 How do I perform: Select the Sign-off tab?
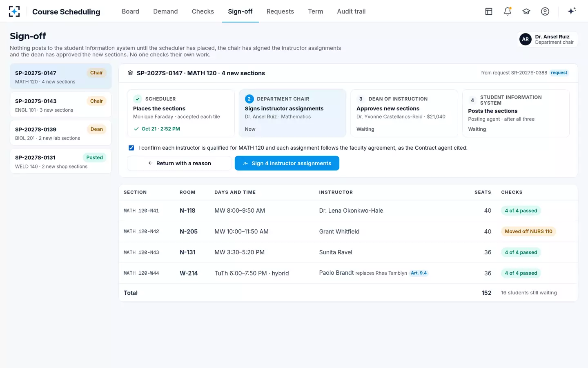coord(240,11)
